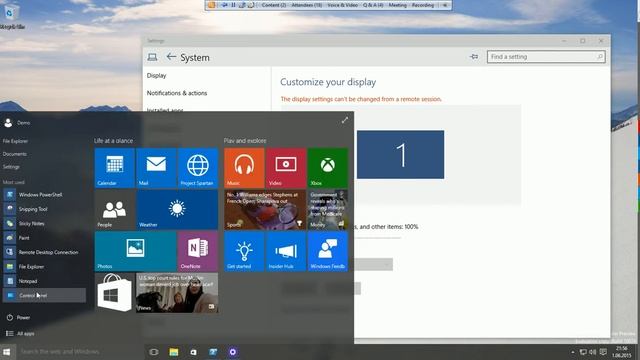Launch Windows PowerShell from Most used
640x360 pixels.
click(44, 195)
